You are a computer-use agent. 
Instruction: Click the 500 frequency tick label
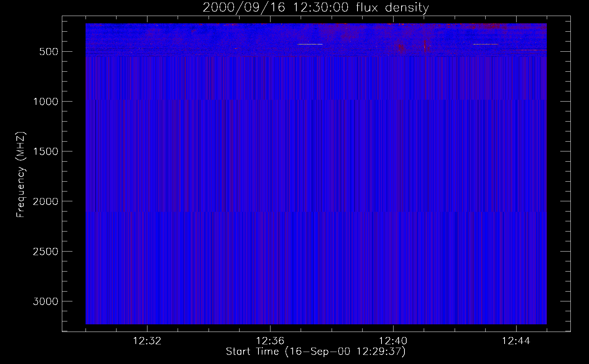point(49,52)
